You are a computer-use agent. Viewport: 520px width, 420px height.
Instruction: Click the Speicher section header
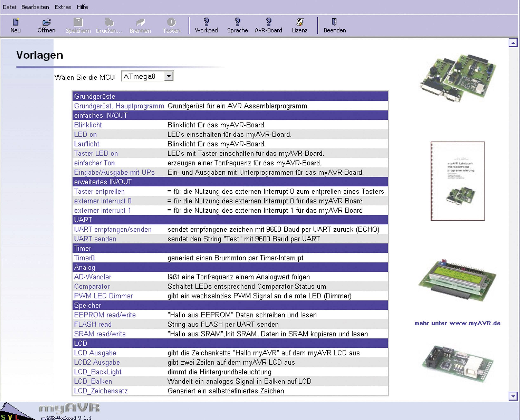pos(230,305)
